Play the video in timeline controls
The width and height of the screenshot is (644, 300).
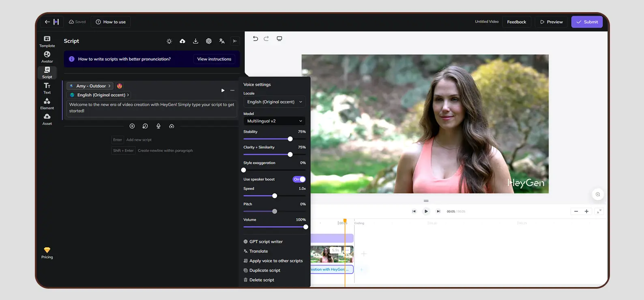point(426,211)
